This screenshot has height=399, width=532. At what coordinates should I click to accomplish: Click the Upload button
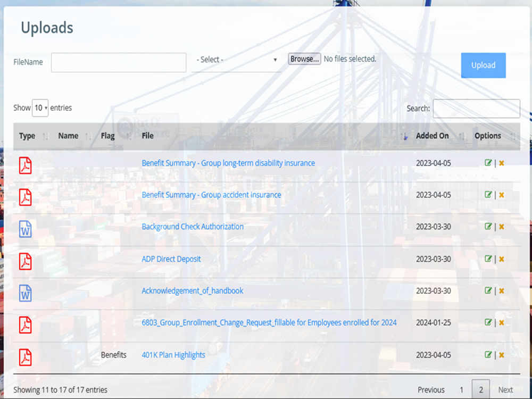[x=483, y=65]
